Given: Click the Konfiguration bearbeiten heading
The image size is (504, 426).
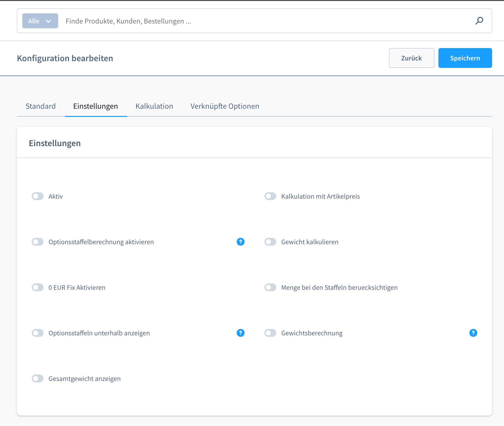Looking at the screenshot, I should click(65, 58).
